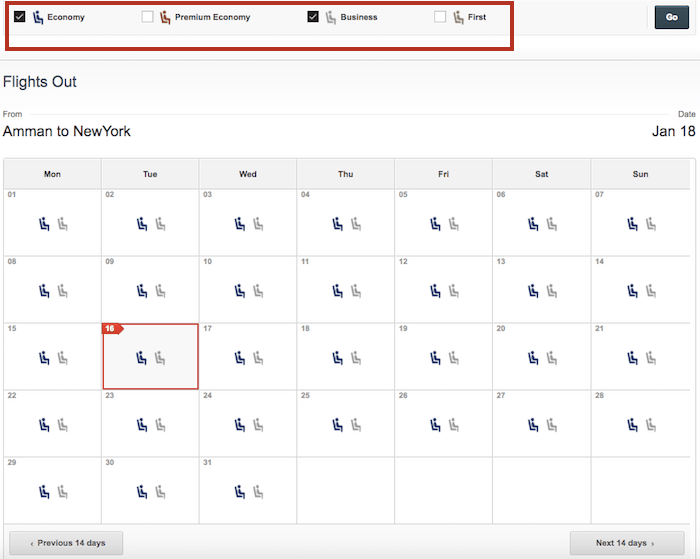The width and height of the screenshot is (700, 559).
Task: Click the Wed column header
Action: coord(248,174)
